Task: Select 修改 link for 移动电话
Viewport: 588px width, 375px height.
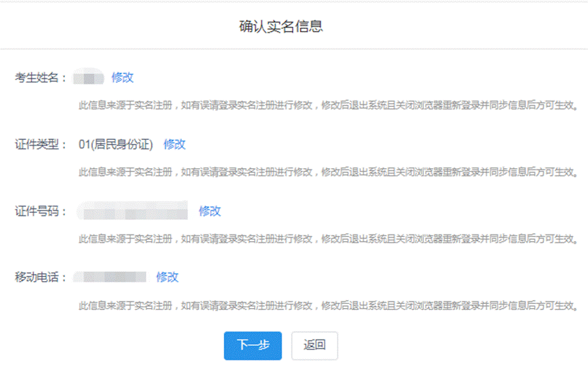Action: pos(167,277)
